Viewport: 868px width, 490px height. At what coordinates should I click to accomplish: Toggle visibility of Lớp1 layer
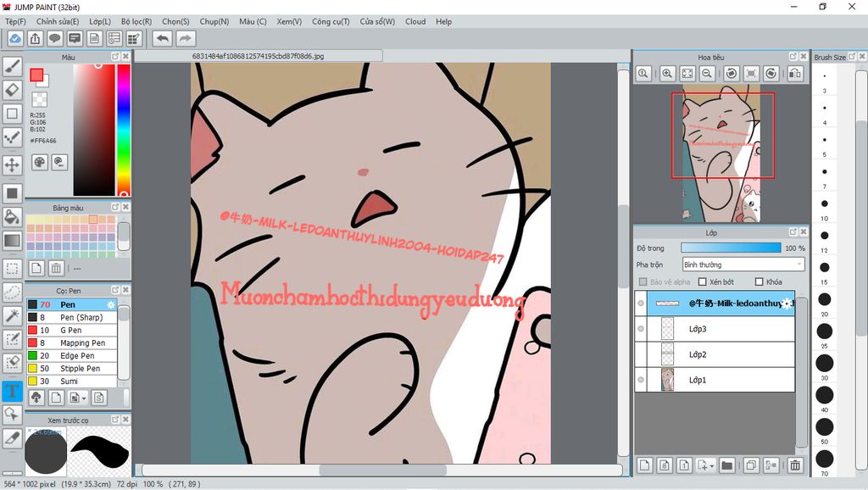click(641, 380)
